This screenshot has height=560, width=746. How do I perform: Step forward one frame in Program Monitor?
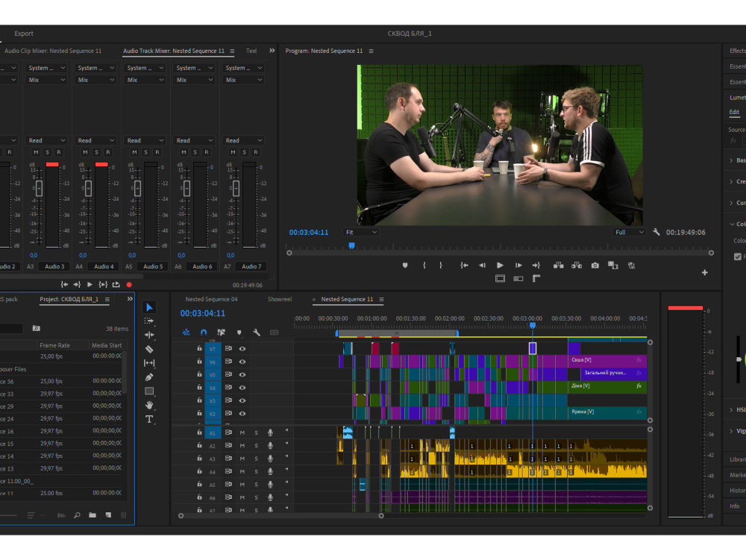click(x=518, y=265)
